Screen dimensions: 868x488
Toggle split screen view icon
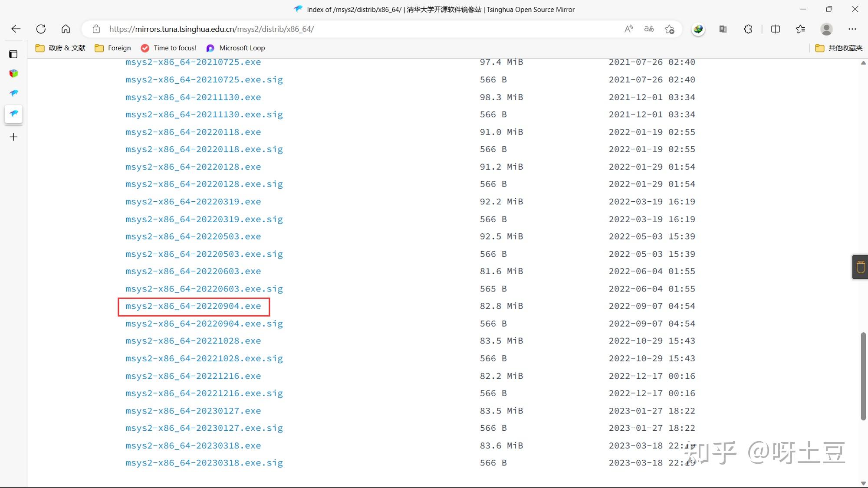775,29
